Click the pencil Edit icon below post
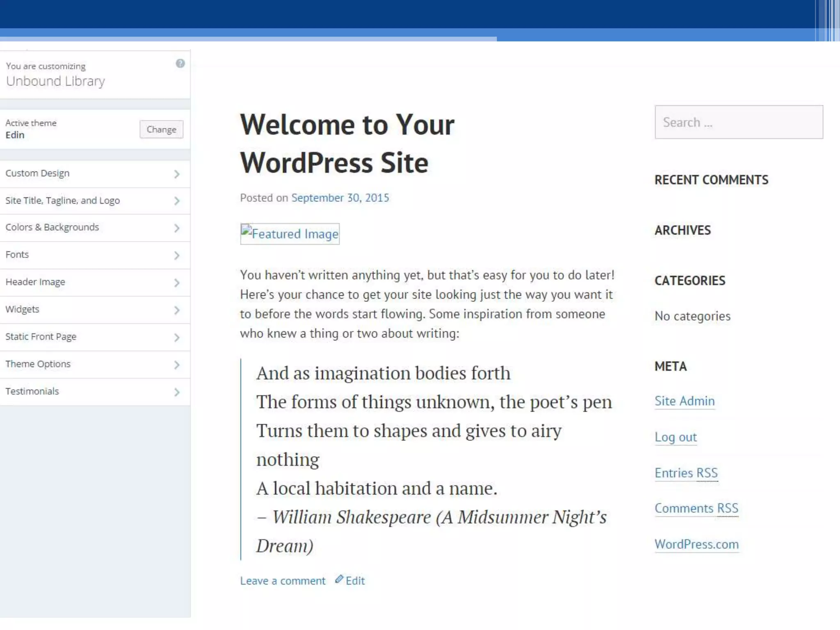Viewport: 840px width, 630px height. (339, 579)
